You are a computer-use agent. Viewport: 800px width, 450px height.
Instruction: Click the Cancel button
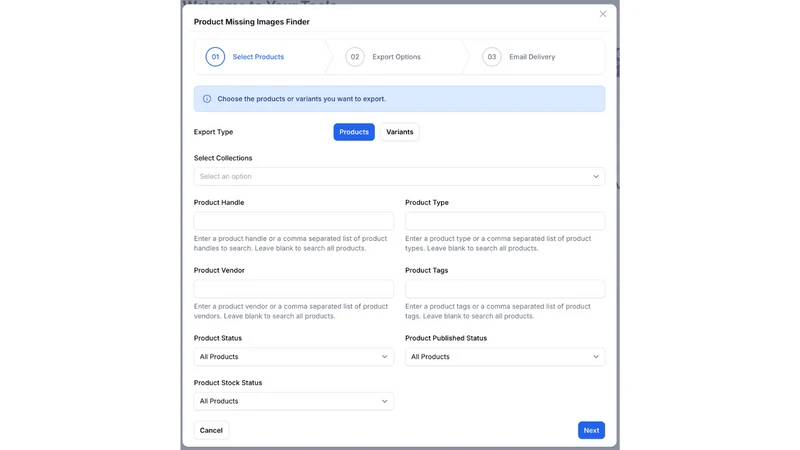pyautogui.click(x=211, y=430)
